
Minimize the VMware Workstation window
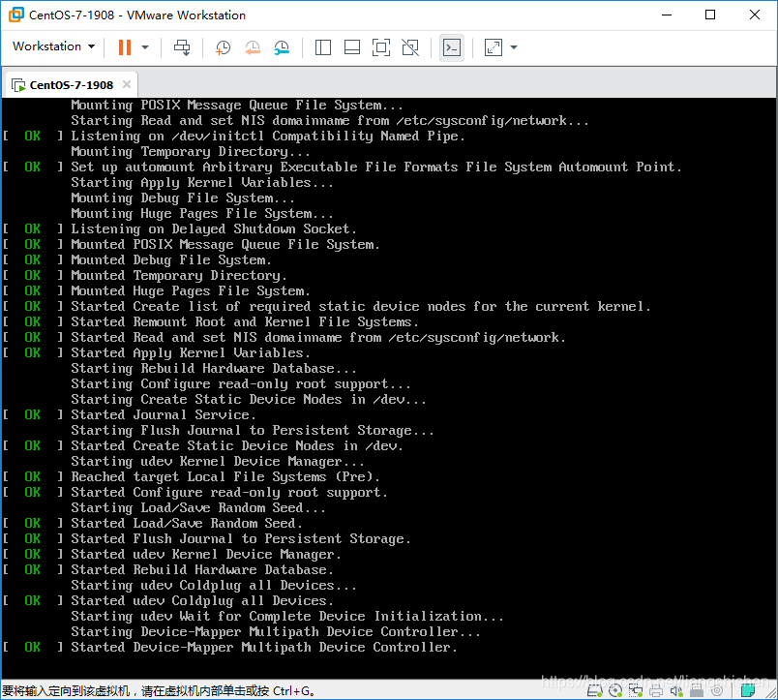point(667,15)
